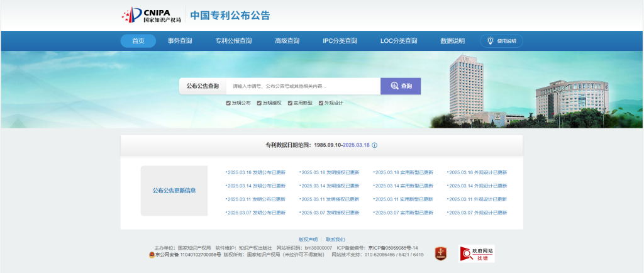Uncheck the 外观设计 checkbox
This screenshot has width=644, height=273.
[321, 103]
